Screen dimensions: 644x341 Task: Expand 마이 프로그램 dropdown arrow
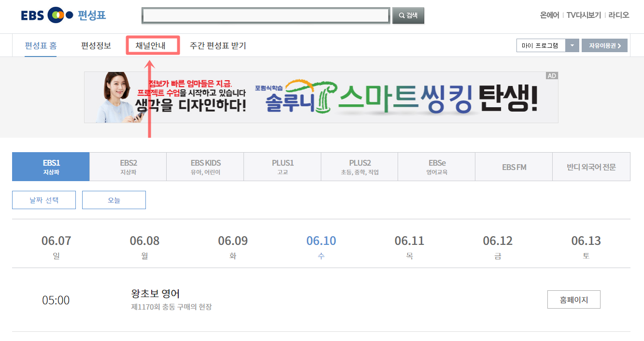pos(572,45)
